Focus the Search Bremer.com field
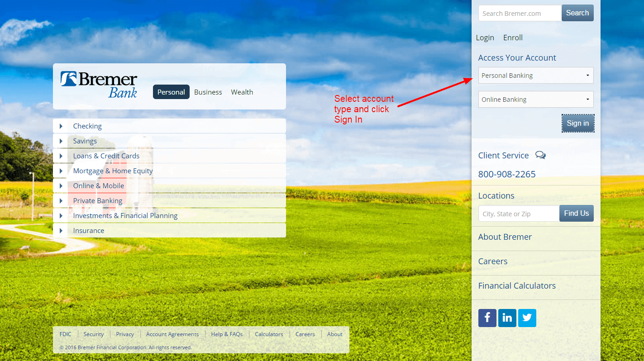Image resolution: width=644 pixels, height=361 pixels. [520, 13]
